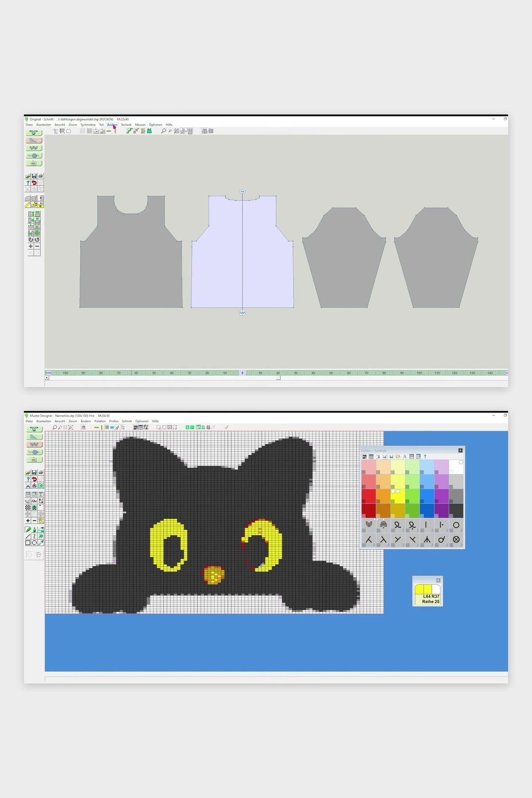Click the sweater module button in Schnitt window

click(x=34, y=133)
